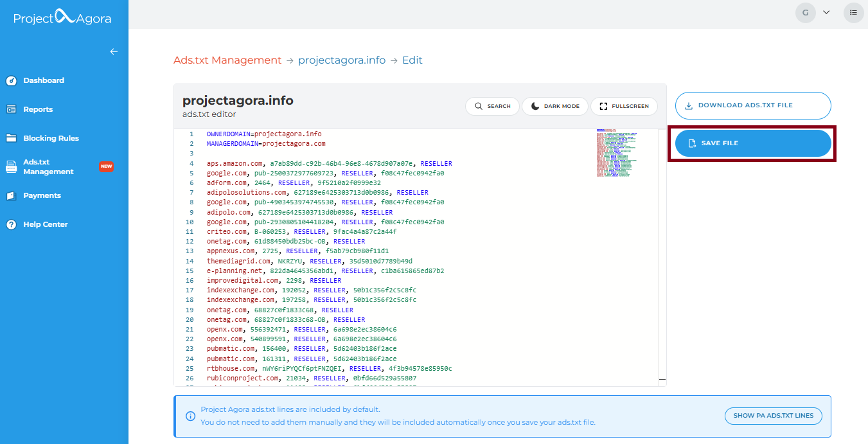This screenshot has width=868, height=444.
Task: Switch the editor to Fullscreen
Action: point(624,106)
